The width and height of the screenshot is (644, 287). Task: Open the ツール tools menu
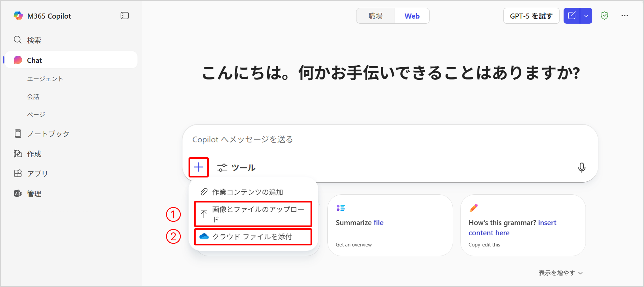[236, 168]
